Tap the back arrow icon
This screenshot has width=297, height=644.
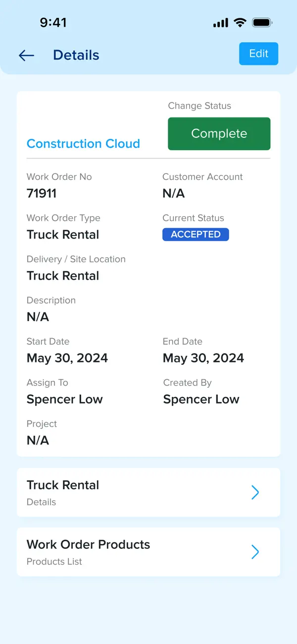tap(26, 56)
